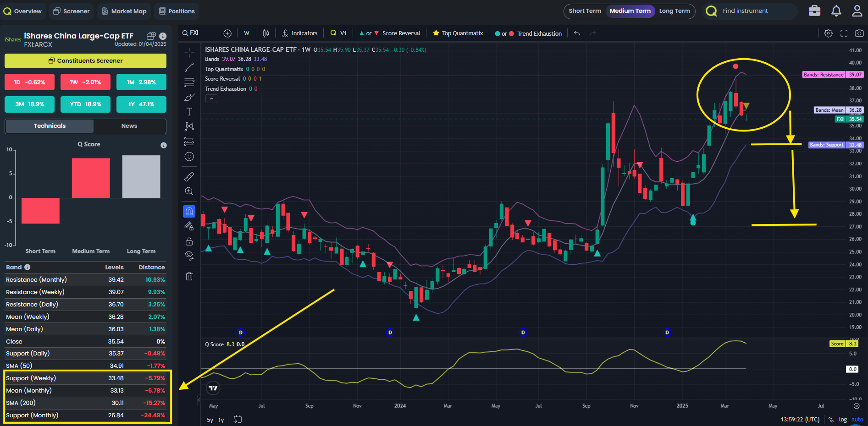Toggle magnet mode on chart

189,211
